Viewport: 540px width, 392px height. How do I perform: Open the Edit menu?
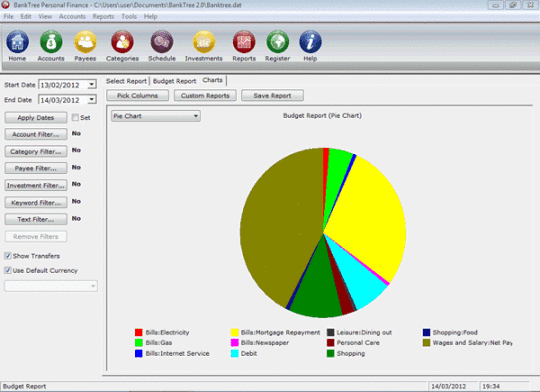tap(25, 16)
